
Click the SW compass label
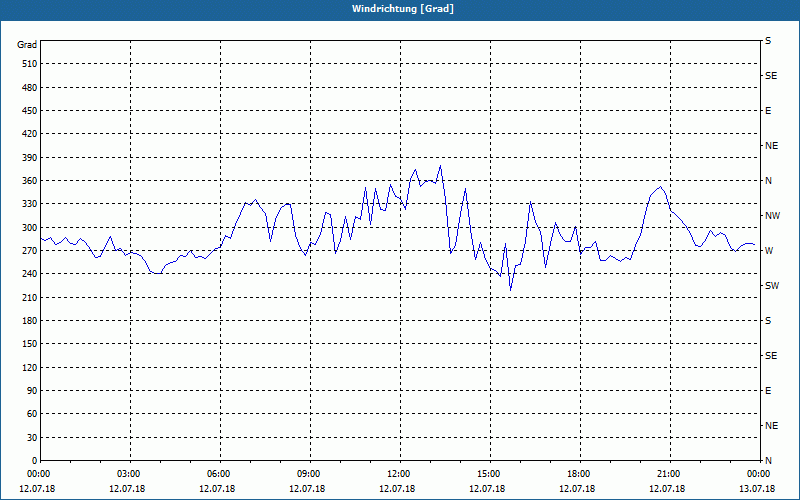coord(772,286)
